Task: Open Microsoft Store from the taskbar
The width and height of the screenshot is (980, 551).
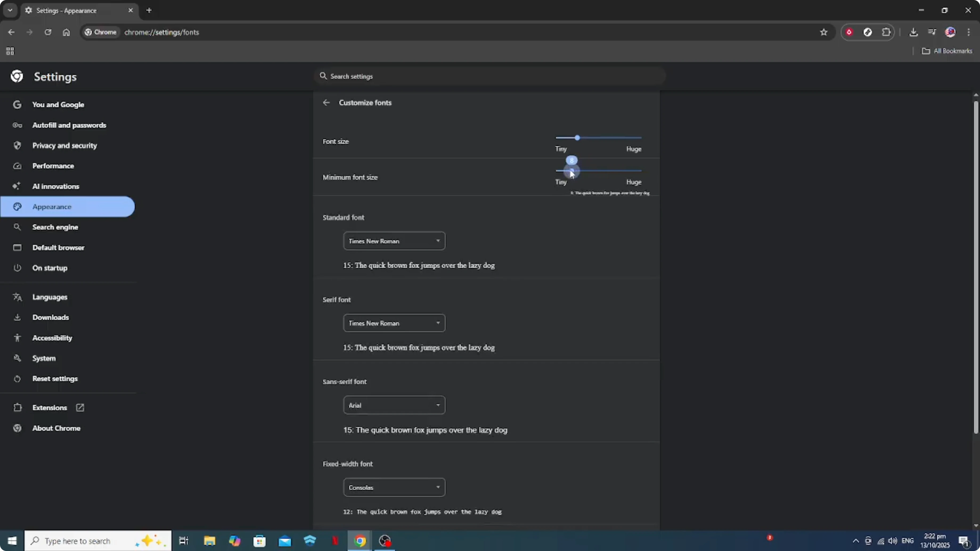Action: (x=259, y=541)
